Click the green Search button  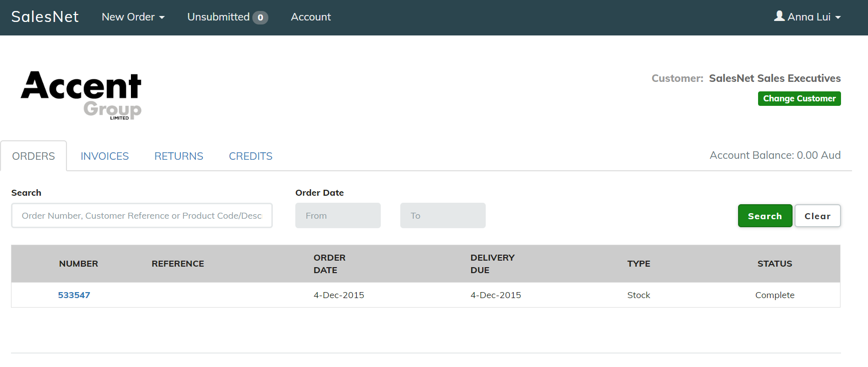(x=765, y=216)
